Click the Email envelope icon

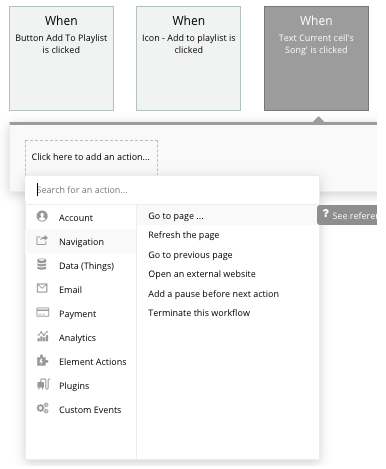click(x=42, y=288)
